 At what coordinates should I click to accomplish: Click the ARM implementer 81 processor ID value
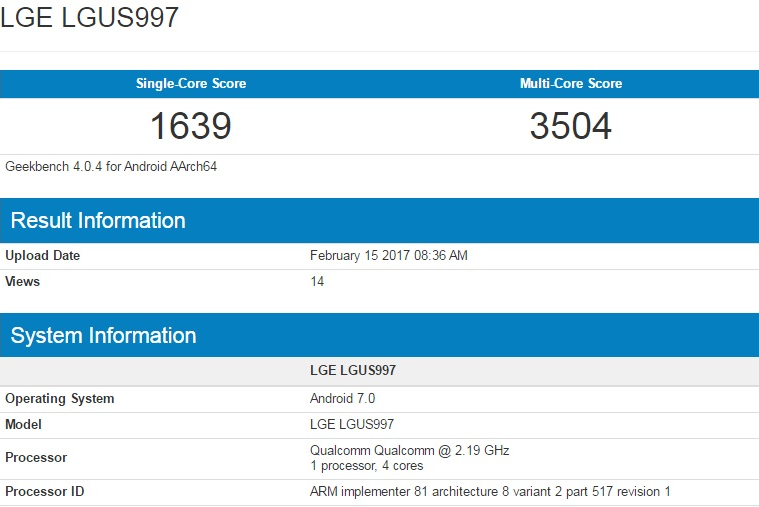point(490,492)
